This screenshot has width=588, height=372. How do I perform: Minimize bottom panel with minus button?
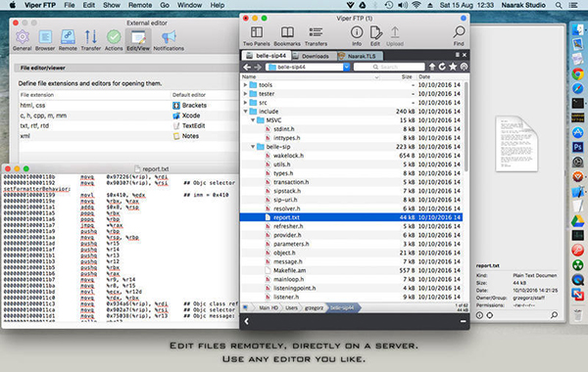tap(464, 321)
